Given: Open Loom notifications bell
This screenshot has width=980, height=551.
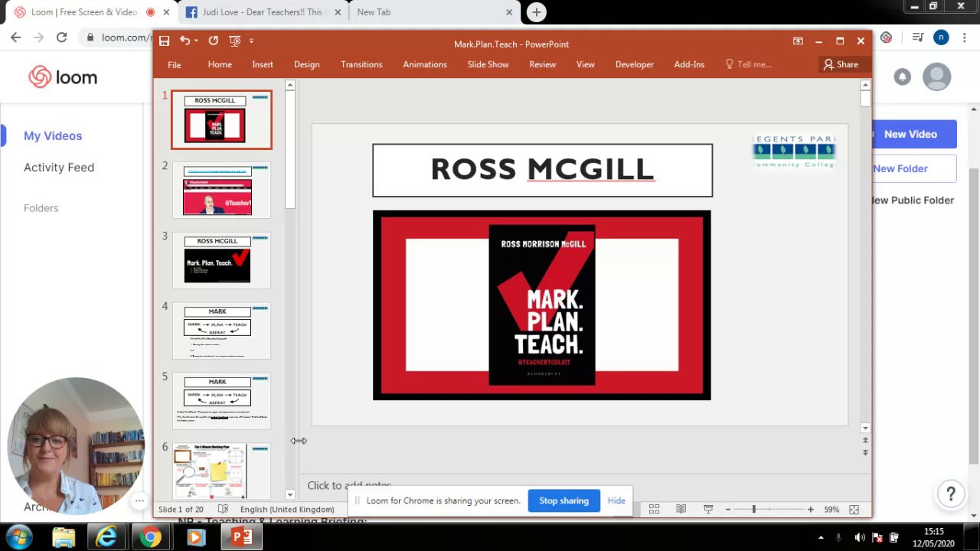Looking at the screenshot, I should [902, 77].
